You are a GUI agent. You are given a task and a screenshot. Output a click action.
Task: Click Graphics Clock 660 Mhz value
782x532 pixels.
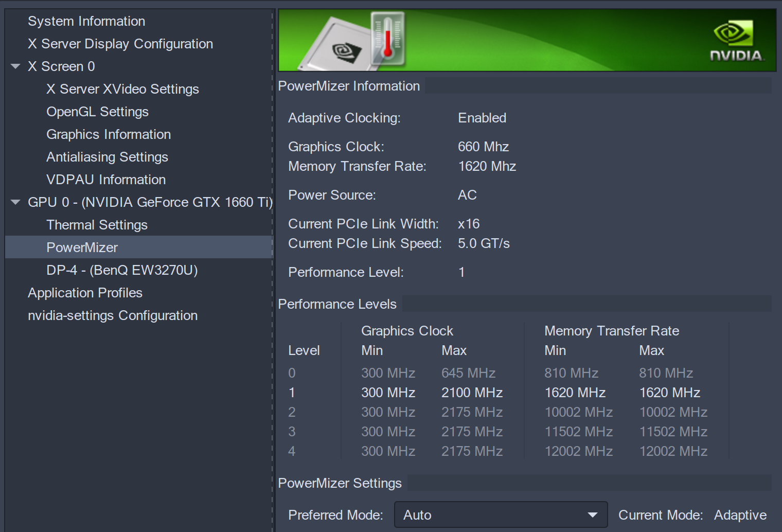tap(483, 147)
